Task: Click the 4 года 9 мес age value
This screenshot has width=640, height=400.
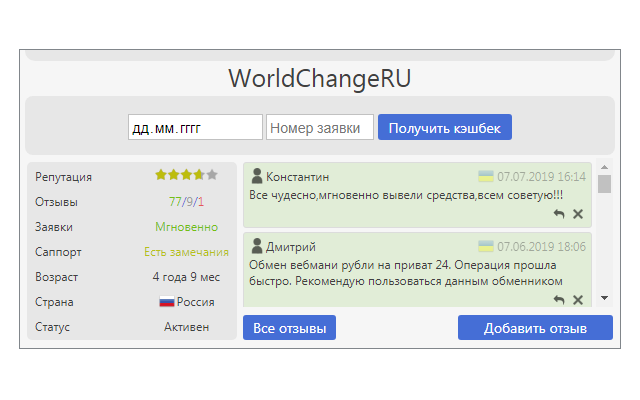Action: point(187,277)
